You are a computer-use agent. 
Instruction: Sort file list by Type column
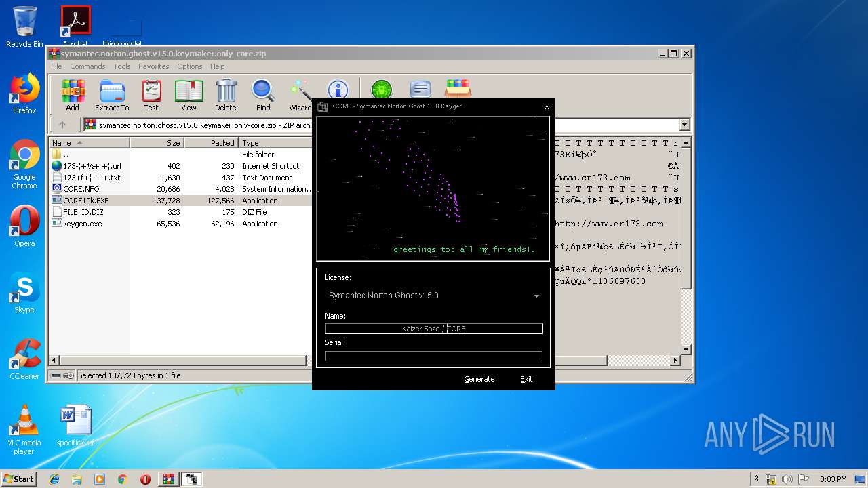(275, 143)
